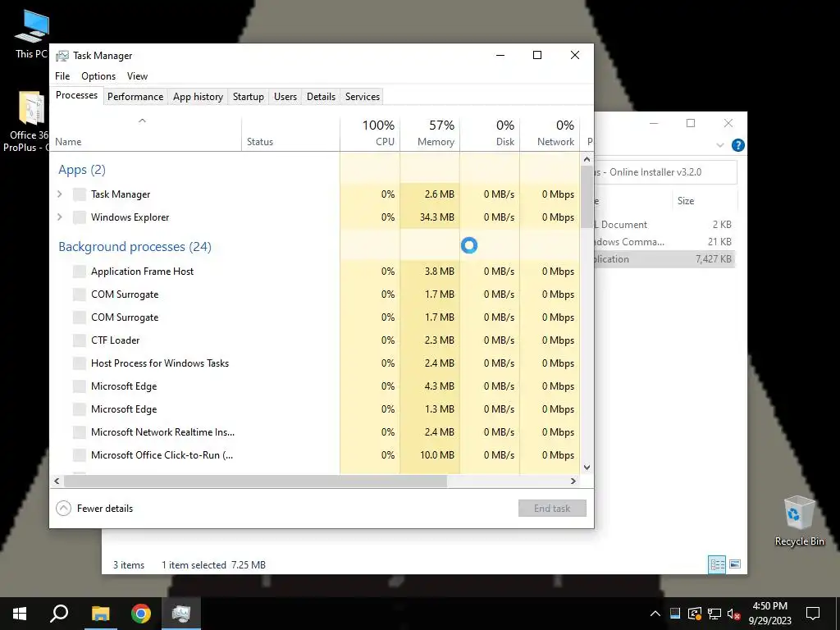The height and width of the screenshot is (630, 840).
Task: Sort by Memory column header
Action: click(430, 133)
